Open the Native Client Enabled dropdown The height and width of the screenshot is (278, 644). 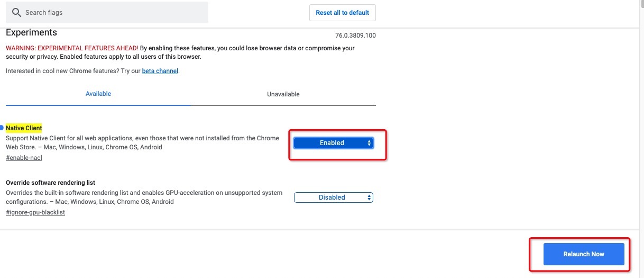334,143
